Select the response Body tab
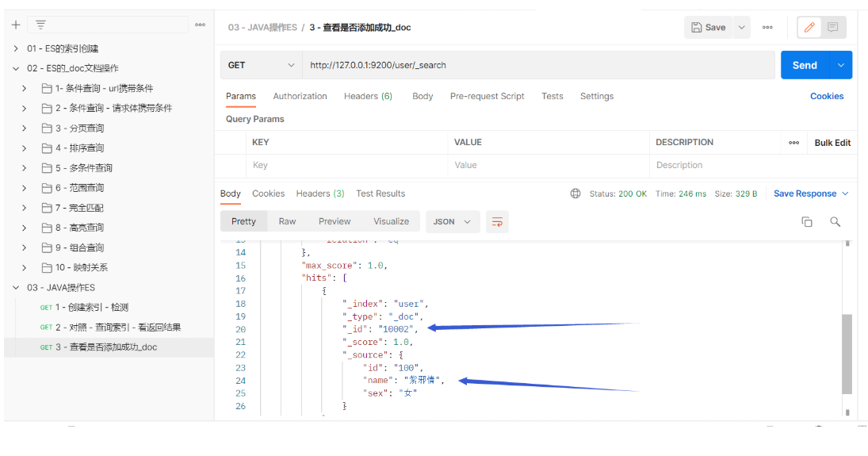 [231, 194]
